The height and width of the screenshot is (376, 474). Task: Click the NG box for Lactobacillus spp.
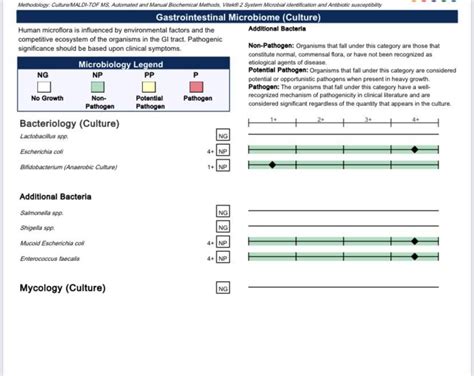[x=223, y=135]
